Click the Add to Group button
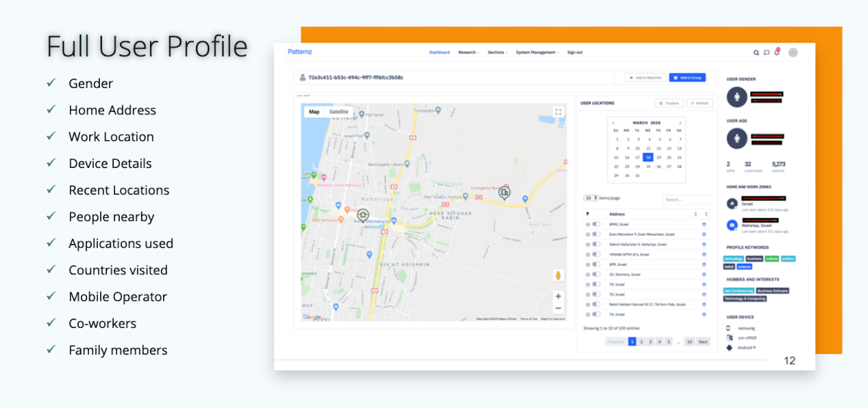868x408 pixels. point(687,78)
